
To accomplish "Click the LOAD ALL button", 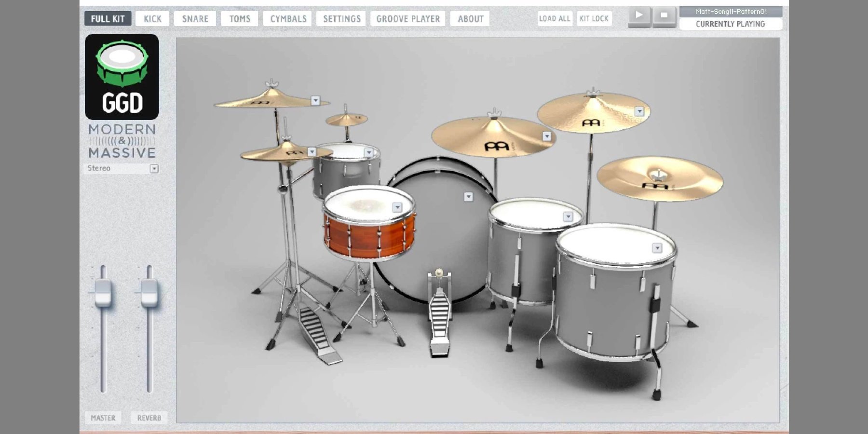I will 555,19.
